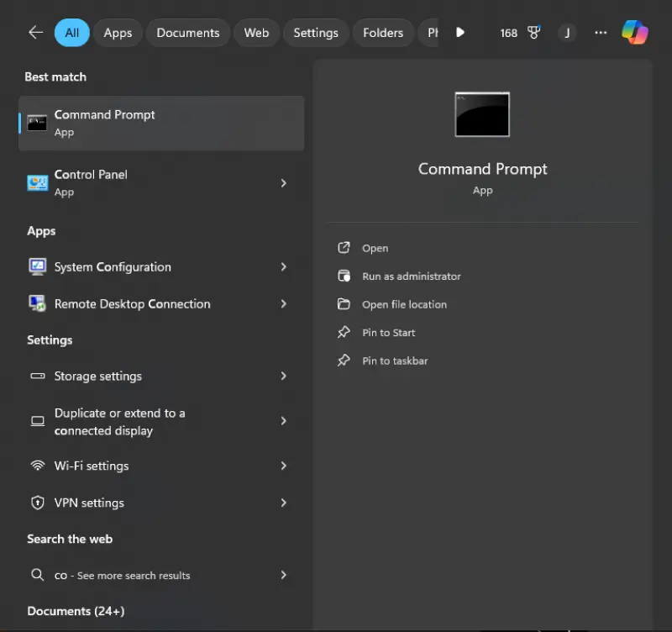
Task: Choose Open file location
Action: coord(404,304)
